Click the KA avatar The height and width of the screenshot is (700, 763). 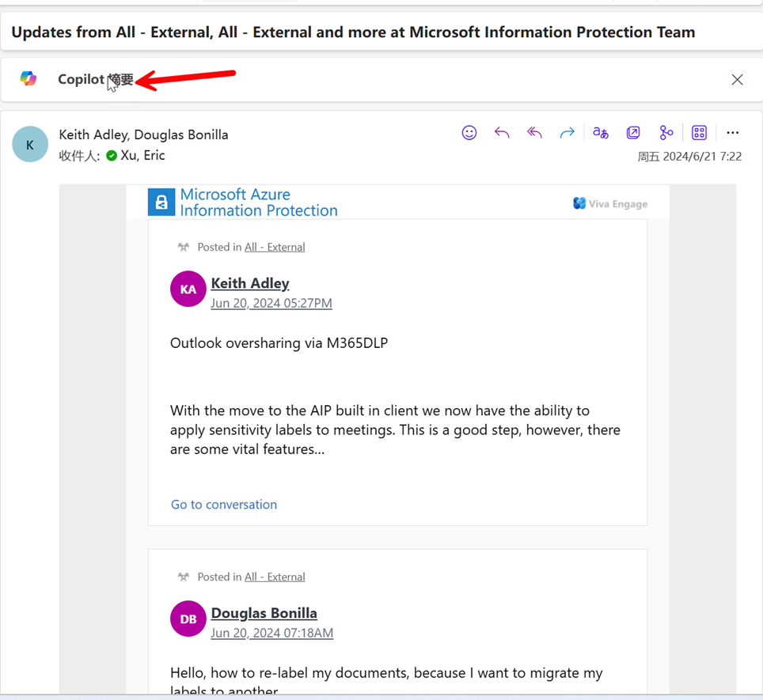point(188,289)
